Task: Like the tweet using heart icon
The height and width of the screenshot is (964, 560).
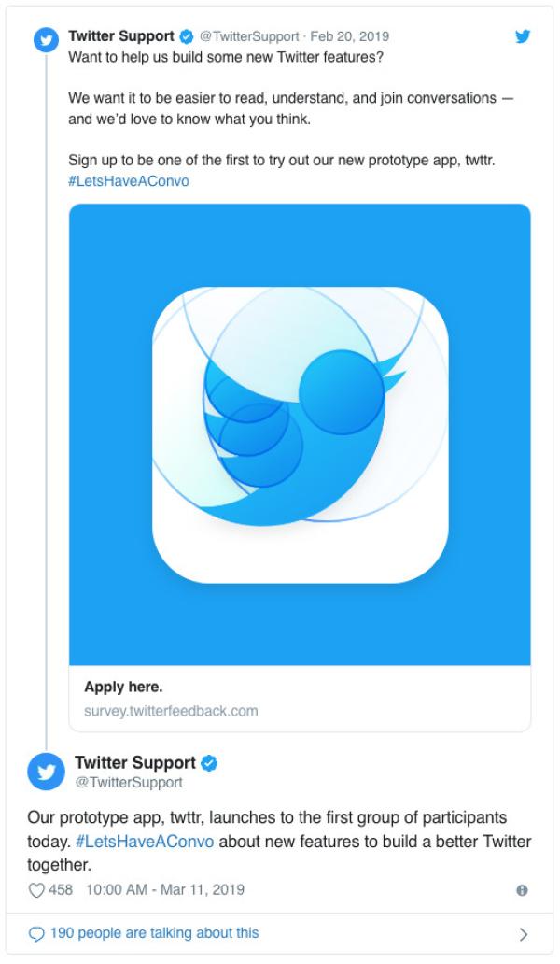Action: coord(37,890)
